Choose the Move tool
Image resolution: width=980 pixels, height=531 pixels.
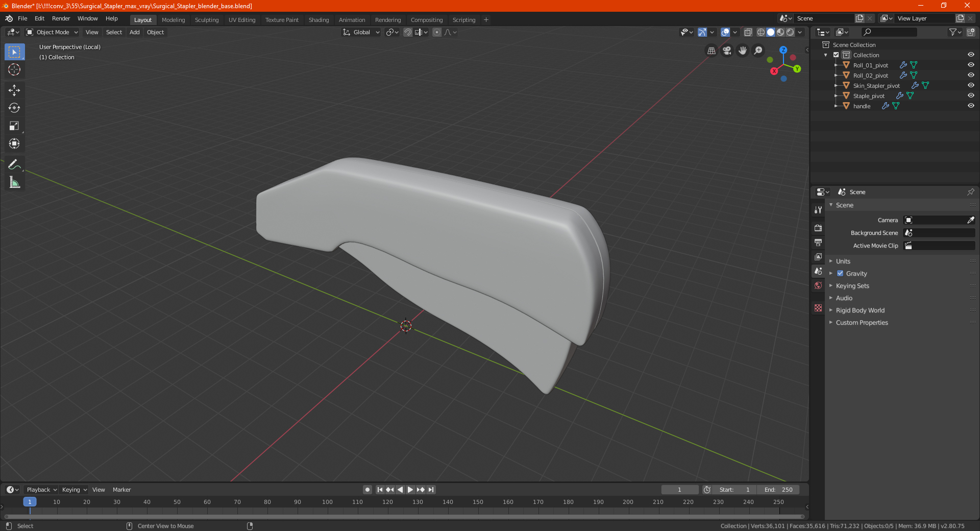(14, 90)
